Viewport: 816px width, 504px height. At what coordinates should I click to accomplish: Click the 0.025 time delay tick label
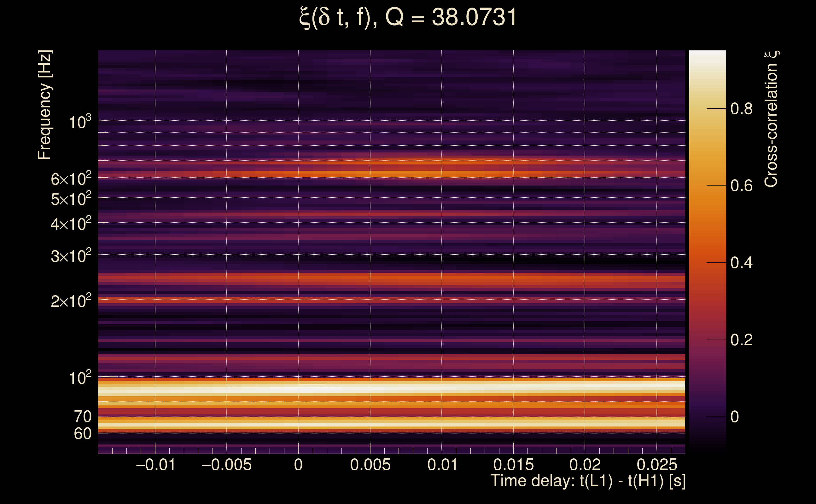656,465
